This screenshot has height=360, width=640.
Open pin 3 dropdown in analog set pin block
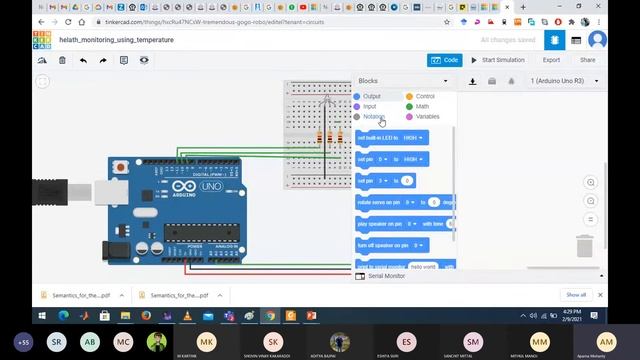click(x=382, y=181)
